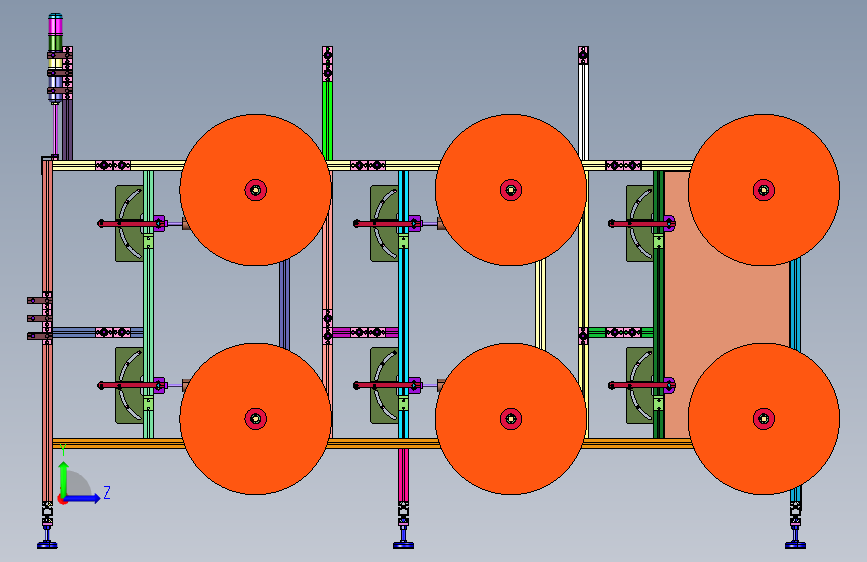The image size is (867, 562).
Task: Click the red origin ball of the triad
Action: (63, 499)
